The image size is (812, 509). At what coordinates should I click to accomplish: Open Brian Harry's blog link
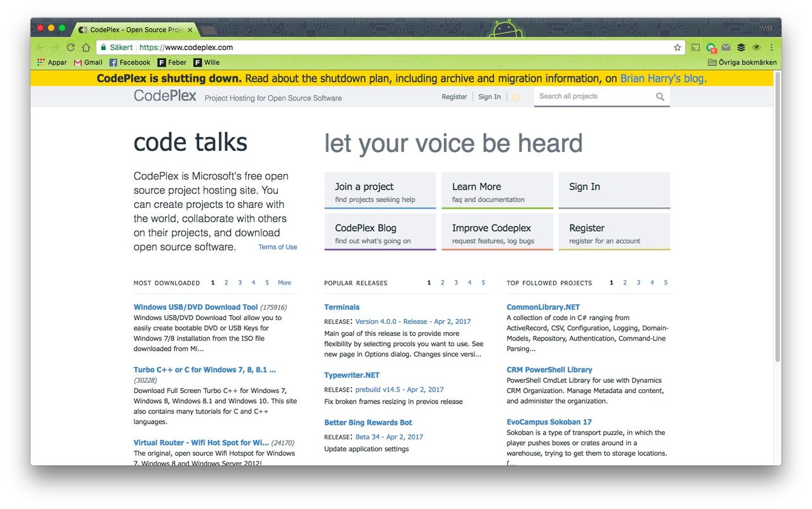[x=663, y=79]
